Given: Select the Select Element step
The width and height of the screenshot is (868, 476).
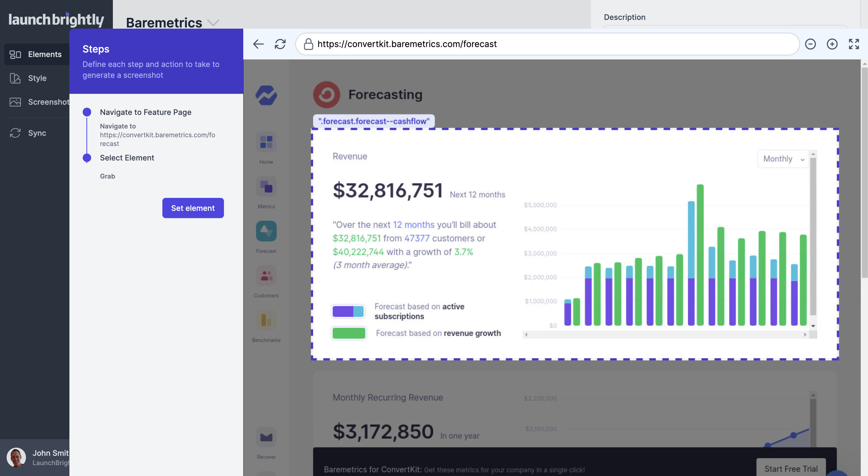Looking at the screenshot, I should pos(127,158).
